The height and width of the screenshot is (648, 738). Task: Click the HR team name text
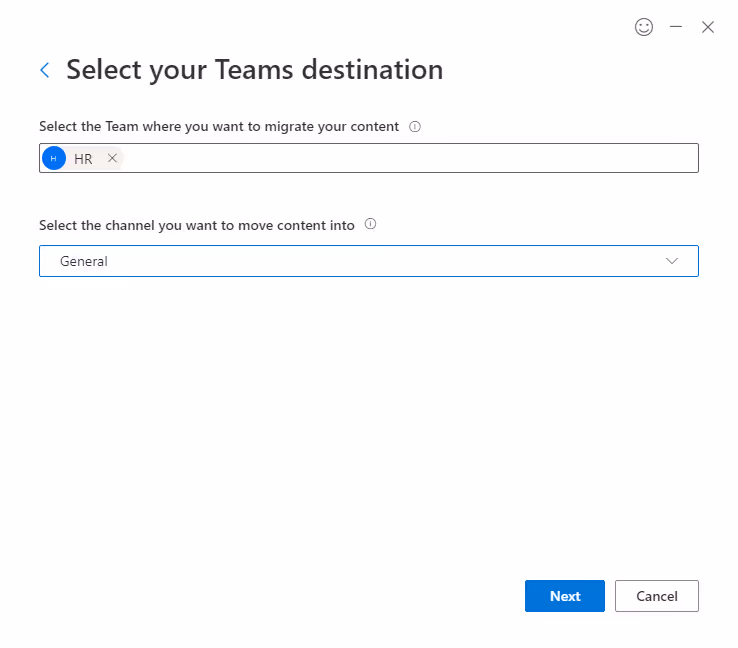[83, 159]
